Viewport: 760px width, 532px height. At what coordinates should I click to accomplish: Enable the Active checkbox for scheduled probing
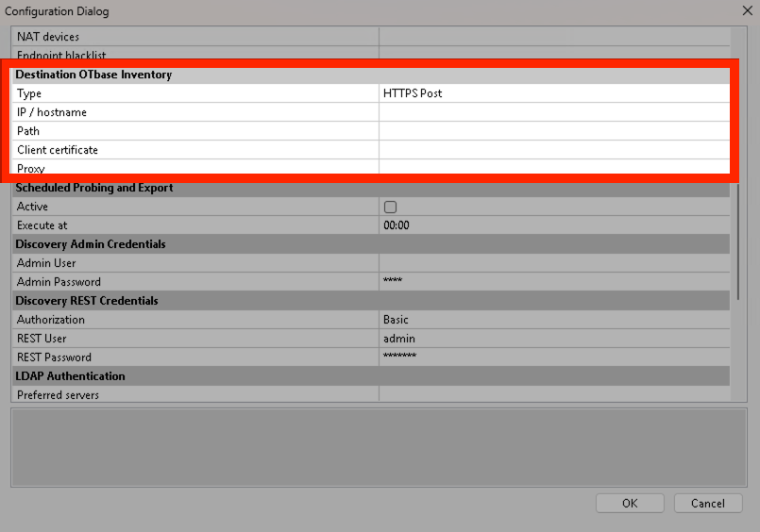(x=390, y=207)
